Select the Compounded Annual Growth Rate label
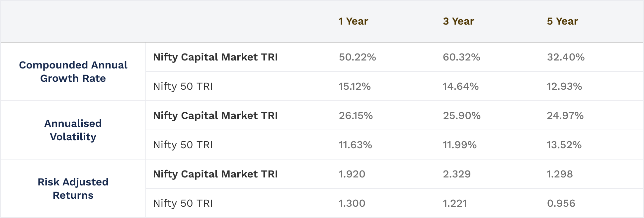The image size is (644, 218). 73,71
